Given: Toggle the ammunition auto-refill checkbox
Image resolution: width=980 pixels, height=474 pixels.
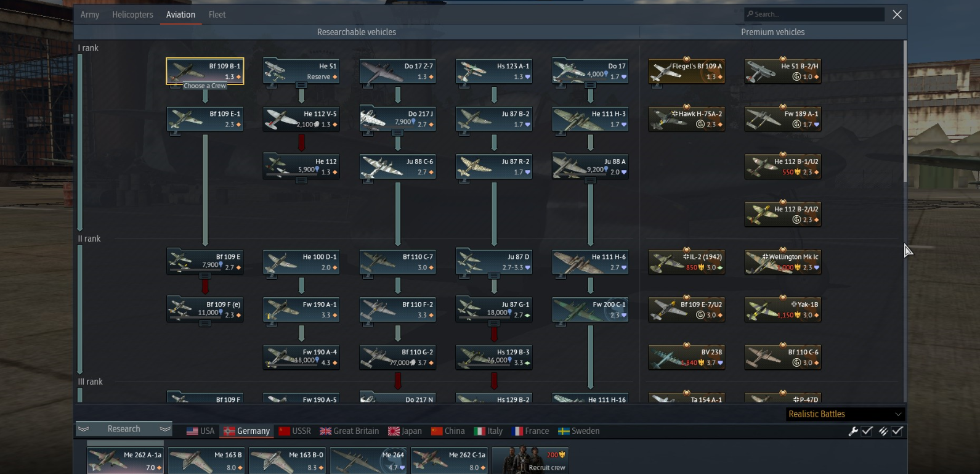Looking at the screenshot, I should click(897, 431).
